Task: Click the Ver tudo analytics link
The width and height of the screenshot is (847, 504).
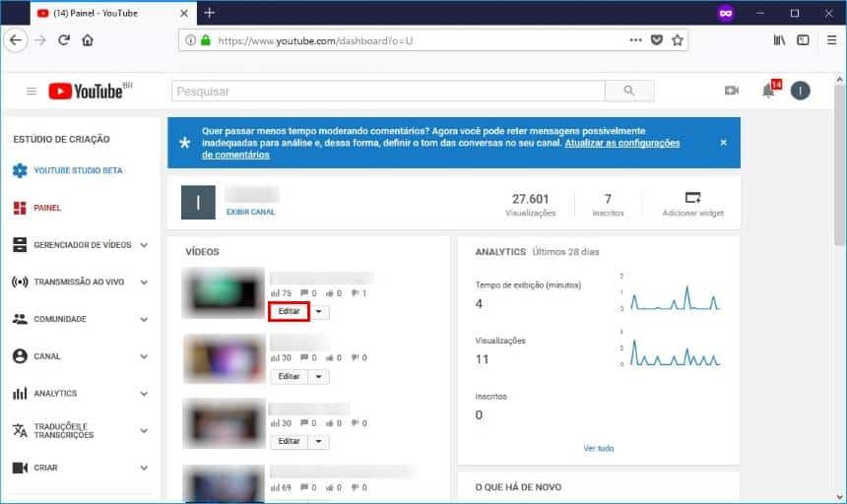Action: click(599, 449)
